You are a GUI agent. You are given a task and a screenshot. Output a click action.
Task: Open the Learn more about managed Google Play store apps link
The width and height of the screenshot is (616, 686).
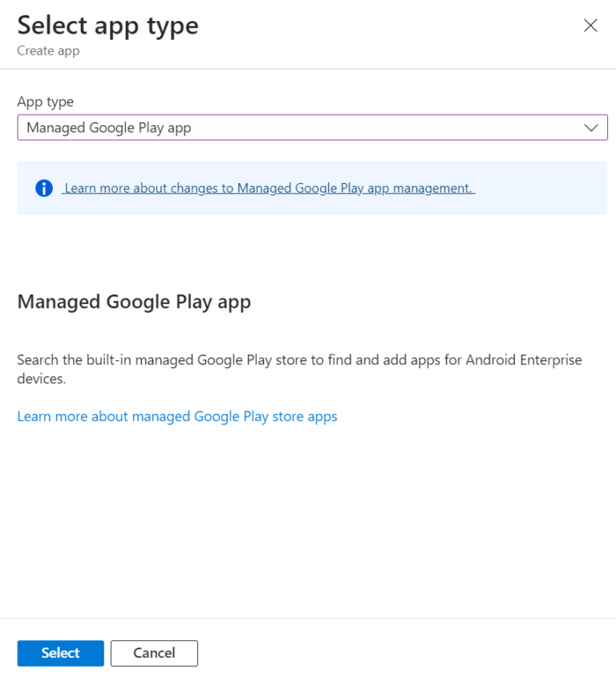pos(177,416)
